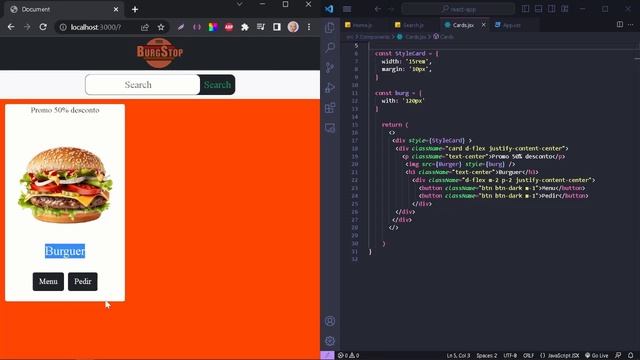Open a new browser tab
The image size is (640, 360).
click(x=135, y=9)
